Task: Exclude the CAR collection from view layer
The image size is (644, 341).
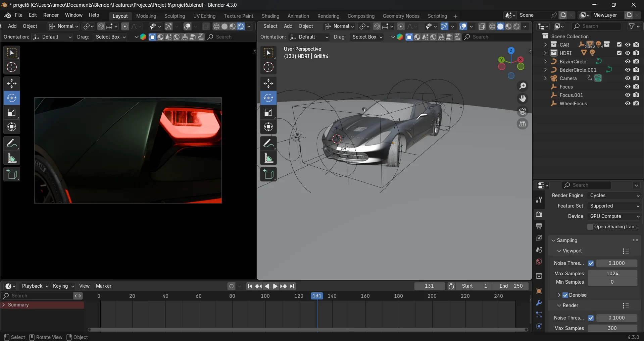Action: 620,45
